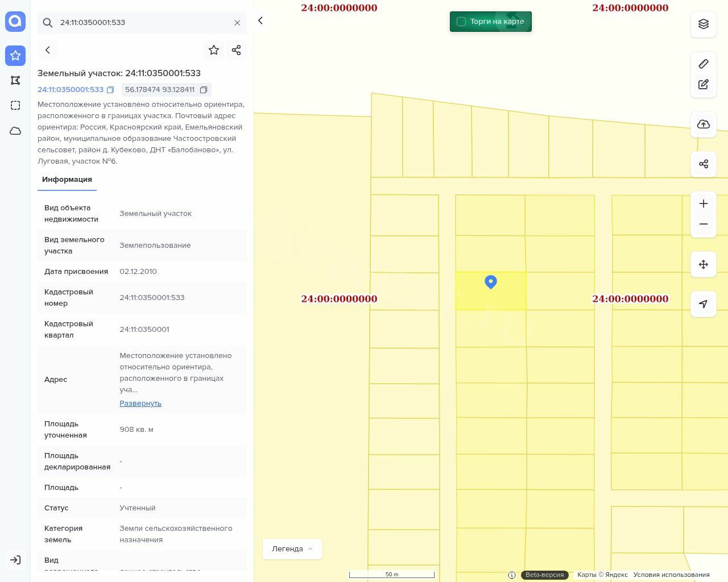This screenshot has width=728, height=582.
Task: Click the geolocation arrow icon
Action: [x=703, y=304]
